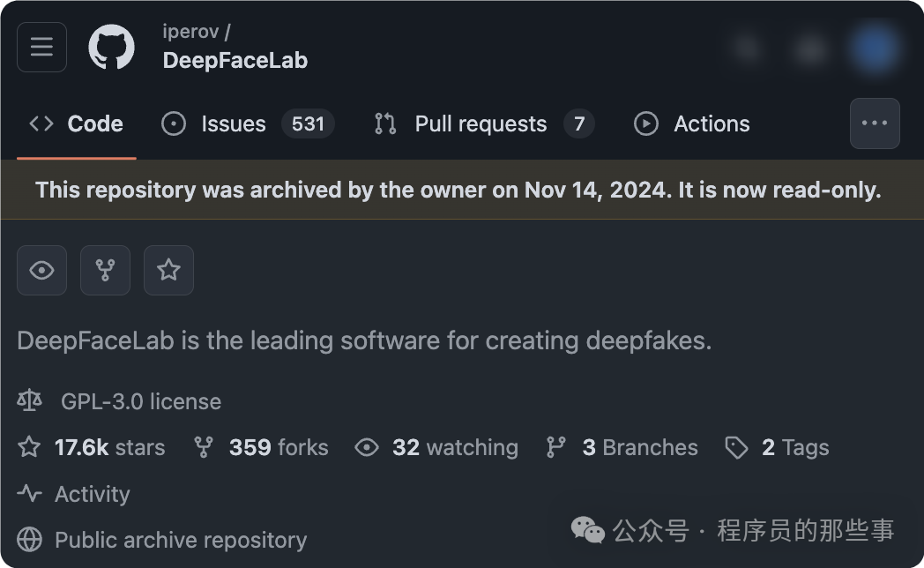Click the blurred blue profile avatar
Screen dimensions: 924x568
tap(875, 47)
